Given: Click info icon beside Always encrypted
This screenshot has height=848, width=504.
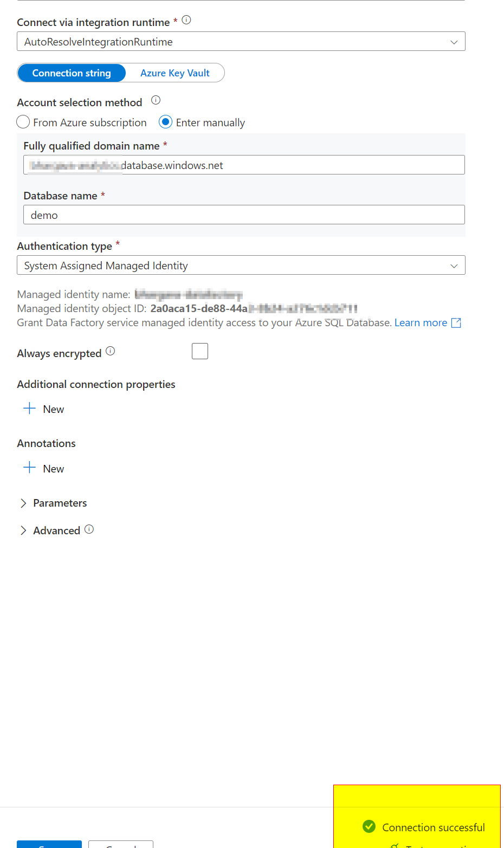Looking at the screenshot, I should click(111, 351).
